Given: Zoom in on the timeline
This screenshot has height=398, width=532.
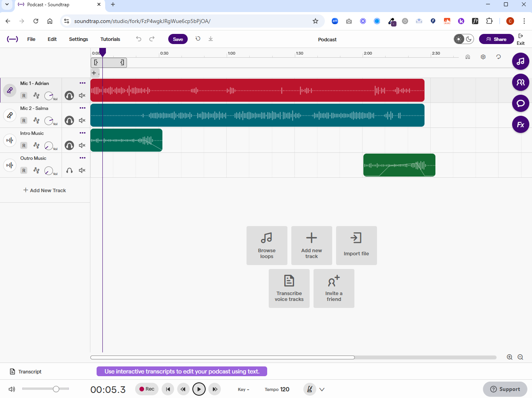Looking at the screenshot, I should click(x=509, y=357).
